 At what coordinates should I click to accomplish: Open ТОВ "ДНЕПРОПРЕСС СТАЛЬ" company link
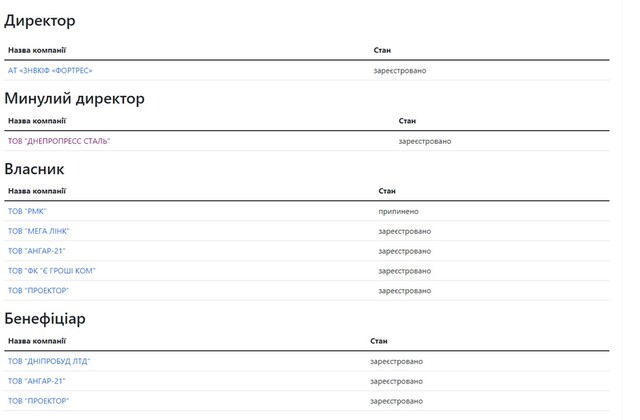[59, 141]
